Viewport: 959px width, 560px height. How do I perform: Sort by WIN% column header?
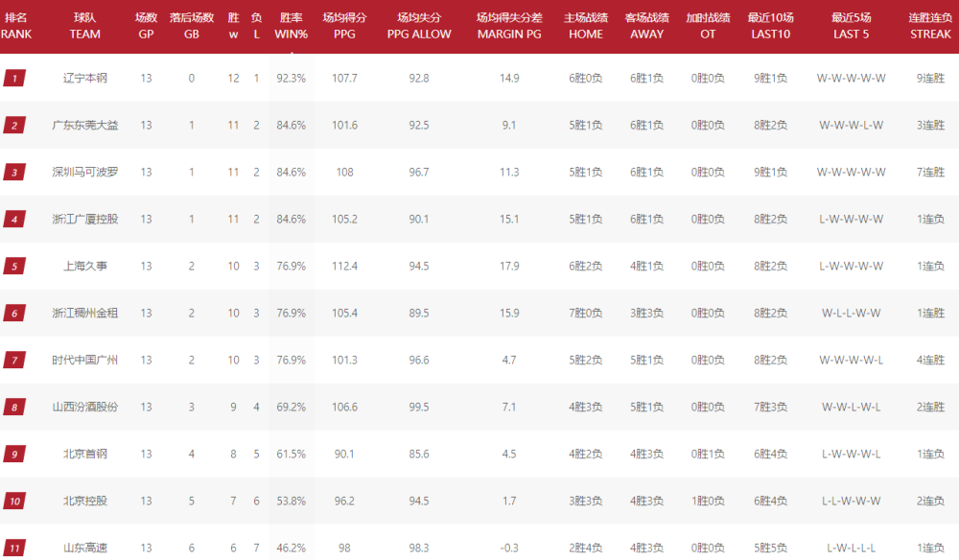(292, 26)
